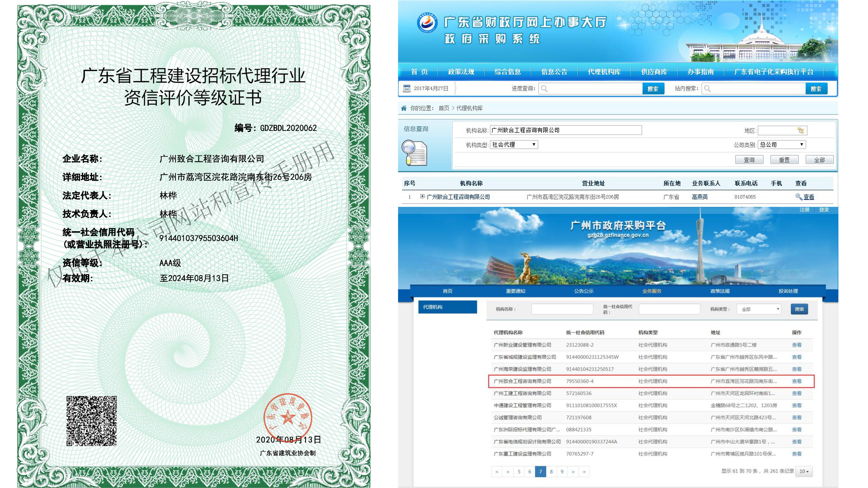Click the region picker icon next to 地区

(x=801, y=130)
